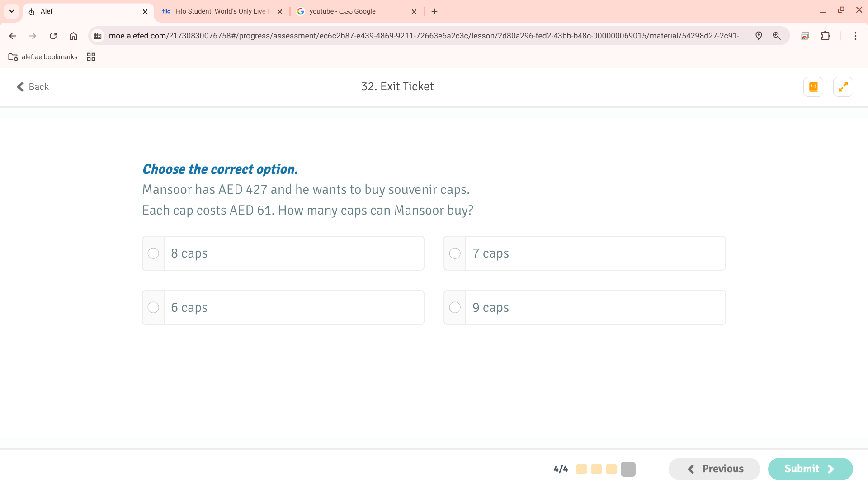Open the bookmarks grid icon
Screen dimensions: 868x488
[x=91, y=56]
